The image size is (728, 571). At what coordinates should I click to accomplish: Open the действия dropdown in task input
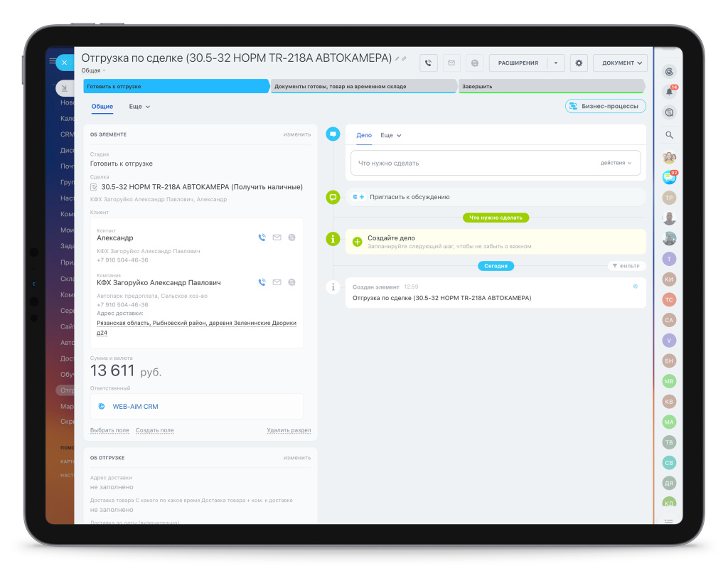tap(616, 163)
